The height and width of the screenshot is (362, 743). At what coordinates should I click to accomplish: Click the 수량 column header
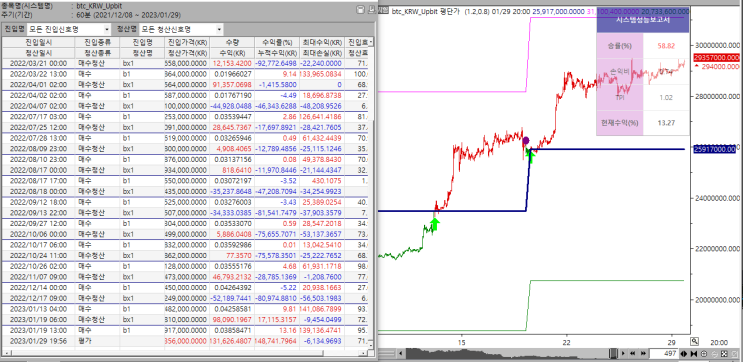click(x=232, y=42)
